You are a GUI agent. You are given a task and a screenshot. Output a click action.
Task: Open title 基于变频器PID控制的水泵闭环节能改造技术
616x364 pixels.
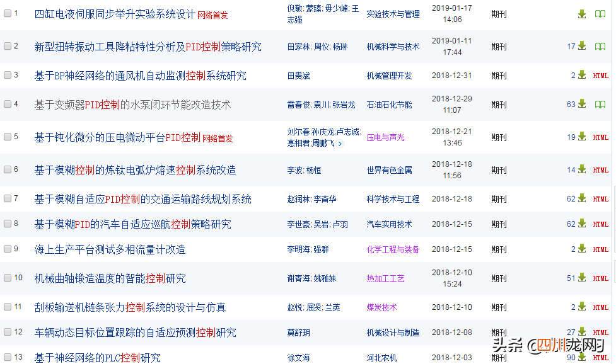pyautogui.click(x=132, y=105)
